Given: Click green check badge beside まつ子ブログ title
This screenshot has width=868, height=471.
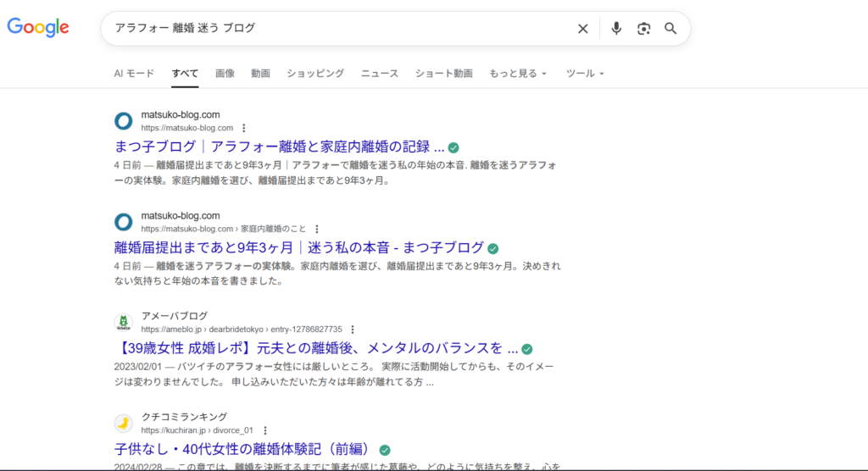Looking at the screenshot, I should pyautogui.click(x=453, y=147).
